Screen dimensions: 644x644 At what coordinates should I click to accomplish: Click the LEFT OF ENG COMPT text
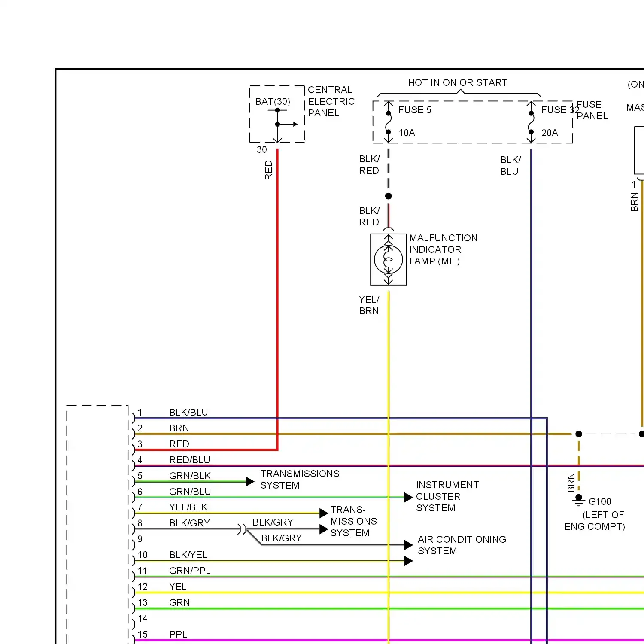tap(595, 520)
